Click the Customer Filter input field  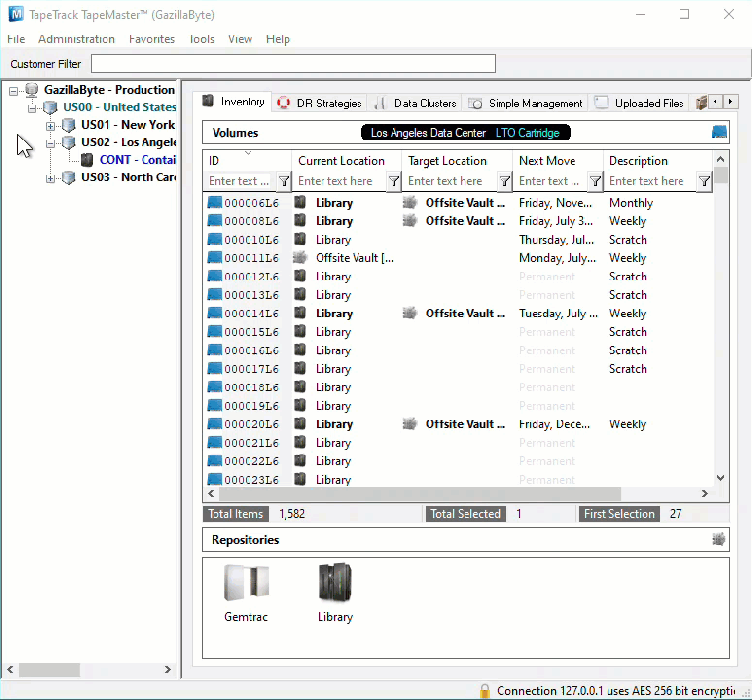293,63
